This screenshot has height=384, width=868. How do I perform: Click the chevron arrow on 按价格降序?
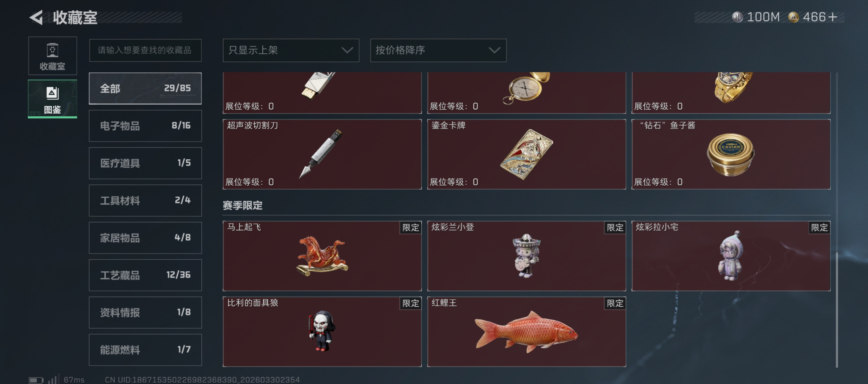pos(494,51)
